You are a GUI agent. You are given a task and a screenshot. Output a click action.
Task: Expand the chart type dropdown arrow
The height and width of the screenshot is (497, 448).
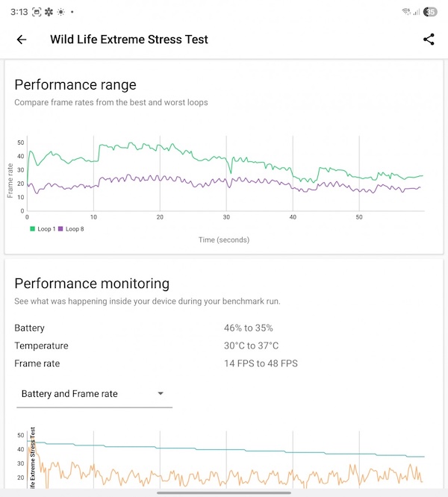click(x=161, y=394)
